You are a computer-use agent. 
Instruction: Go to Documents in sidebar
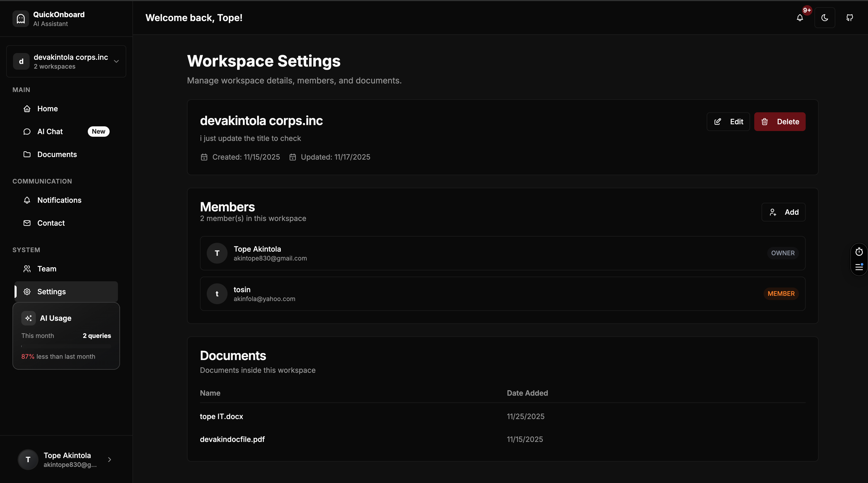tap(57, 154)
